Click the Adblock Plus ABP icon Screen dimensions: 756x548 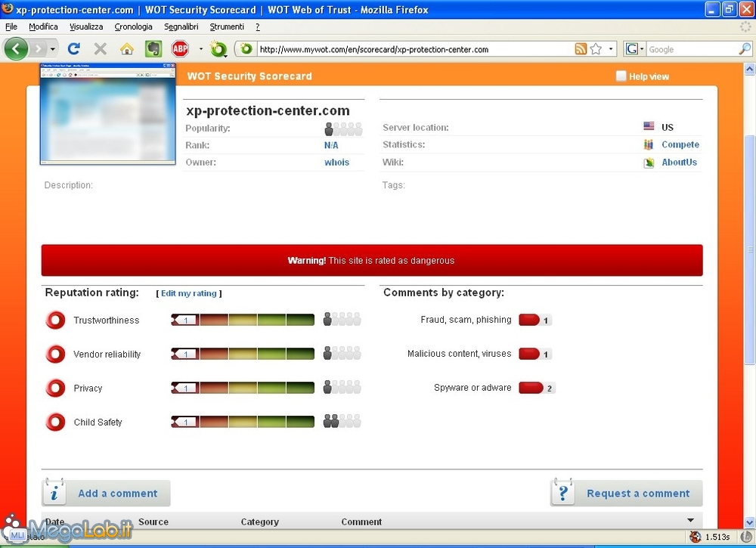tap(180, 49)
